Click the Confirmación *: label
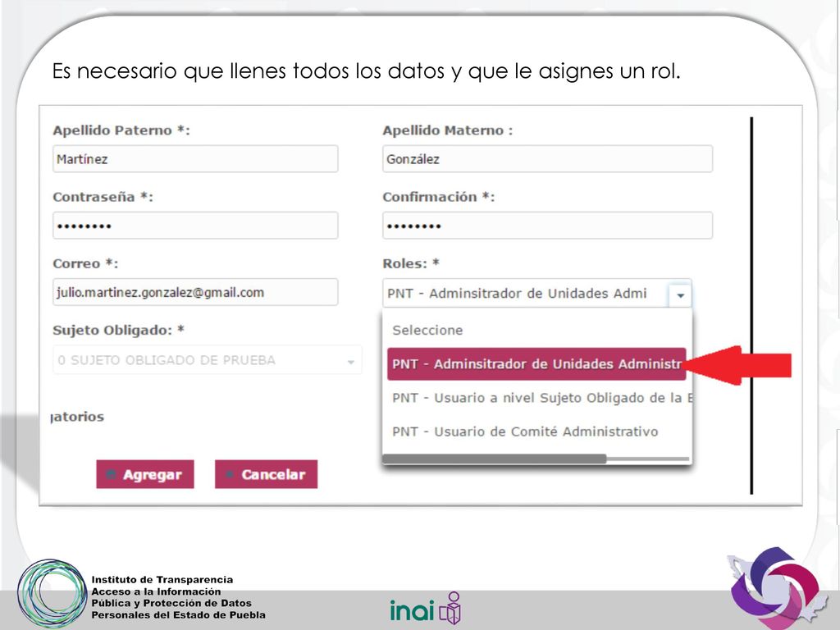The height and width of the screenshot is (630, 840). (439, 197)
